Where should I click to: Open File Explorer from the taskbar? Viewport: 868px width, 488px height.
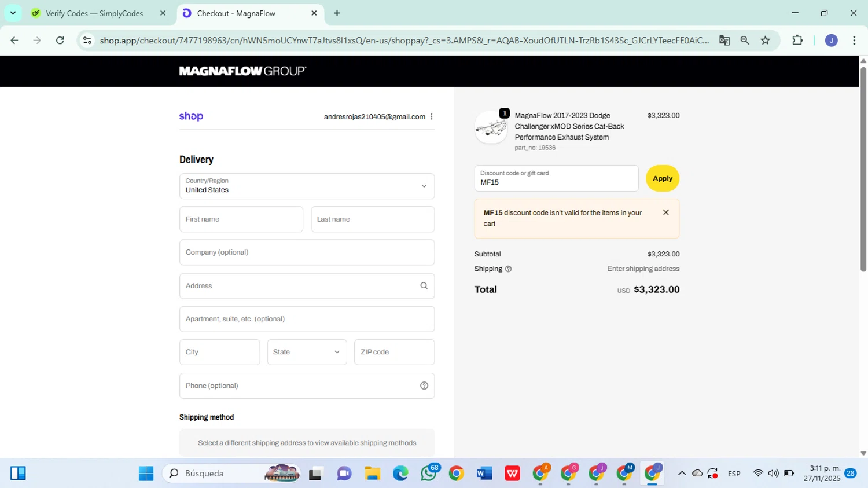[372, 474]
